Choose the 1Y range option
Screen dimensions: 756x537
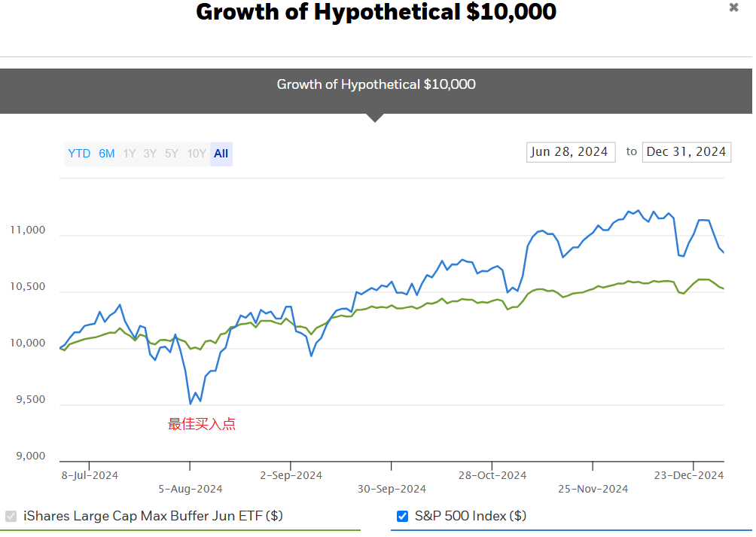click(130, 154)
